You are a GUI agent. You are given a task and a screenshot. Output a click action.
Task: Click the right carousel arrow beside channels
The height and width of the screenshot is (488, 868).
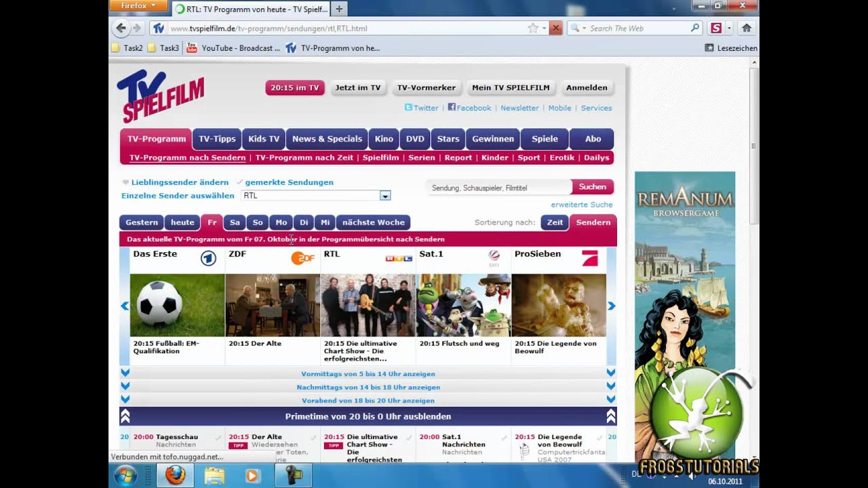pyautogui.click(x=611, y=306)
